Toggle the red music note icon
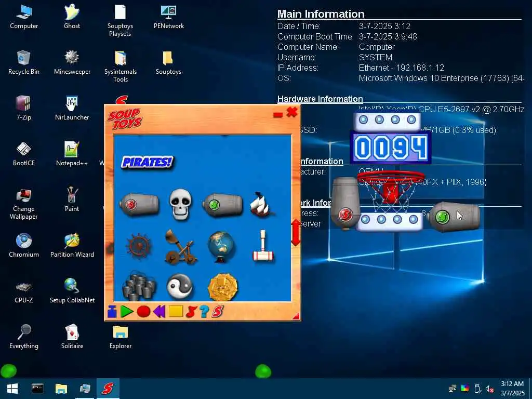This screenshot has width=532, height=399. pos(191,312)
